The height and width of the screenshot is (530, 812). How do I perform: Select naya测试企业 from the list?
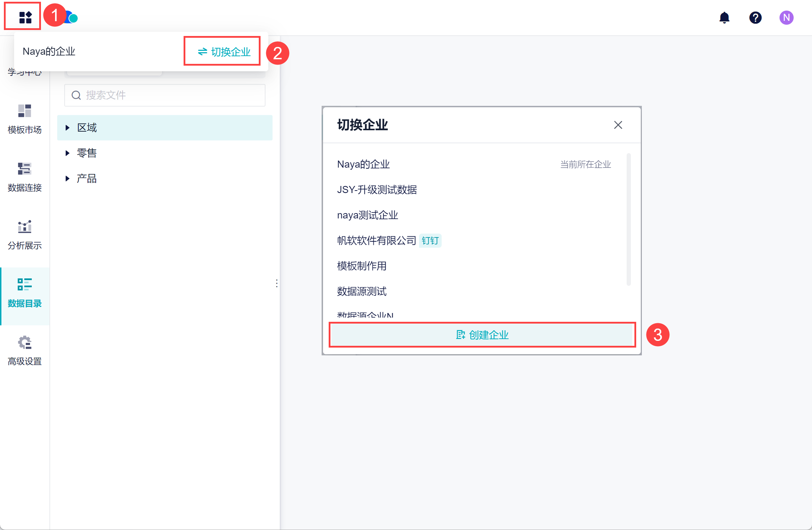(x=367, y=215)
